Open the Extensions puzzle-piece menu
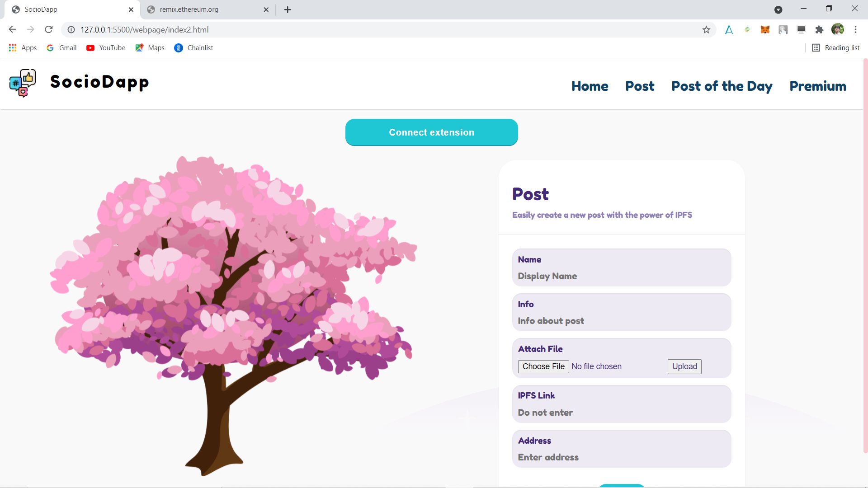Screen dimensions: 868x488 819,30
